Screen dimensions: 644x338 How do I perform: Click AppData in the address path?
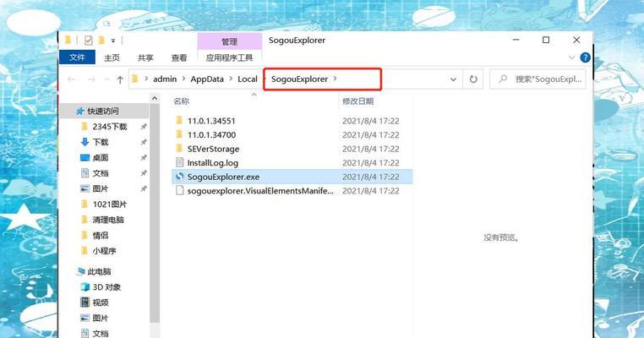pos(207,79)
